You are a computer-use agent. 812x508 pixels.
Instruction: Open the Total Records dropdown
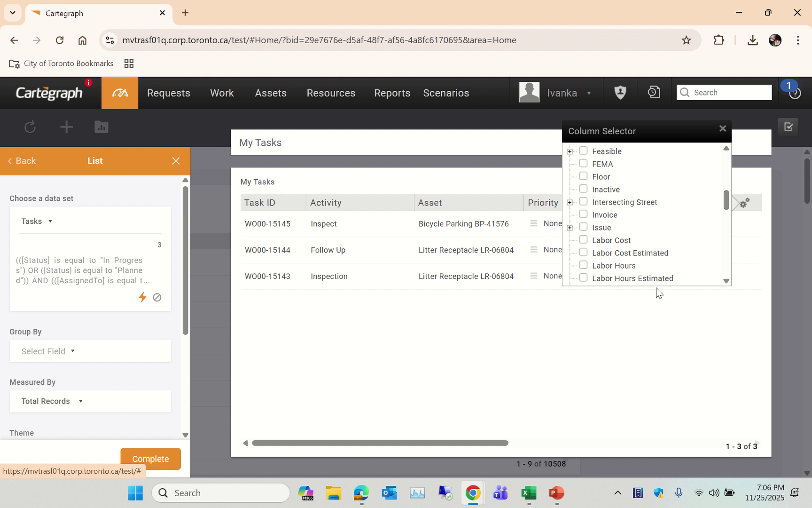pos(52,401)
